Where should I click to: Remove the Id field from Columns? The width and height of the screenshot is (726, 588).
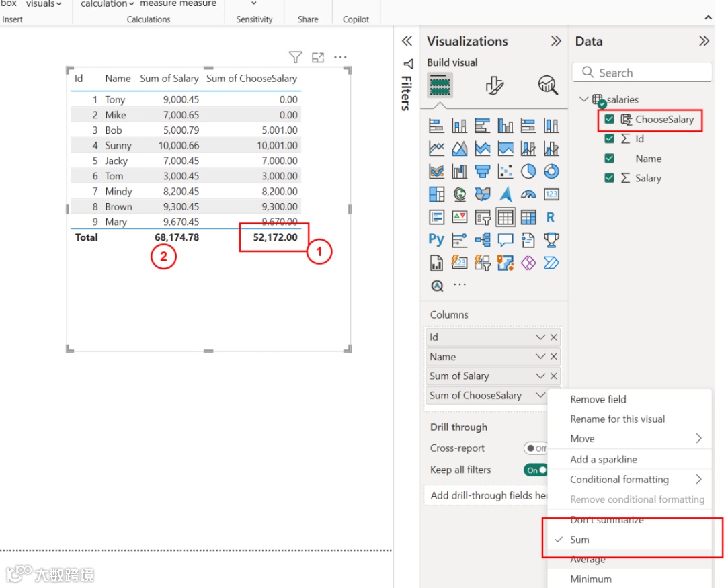tap(554, 337)
